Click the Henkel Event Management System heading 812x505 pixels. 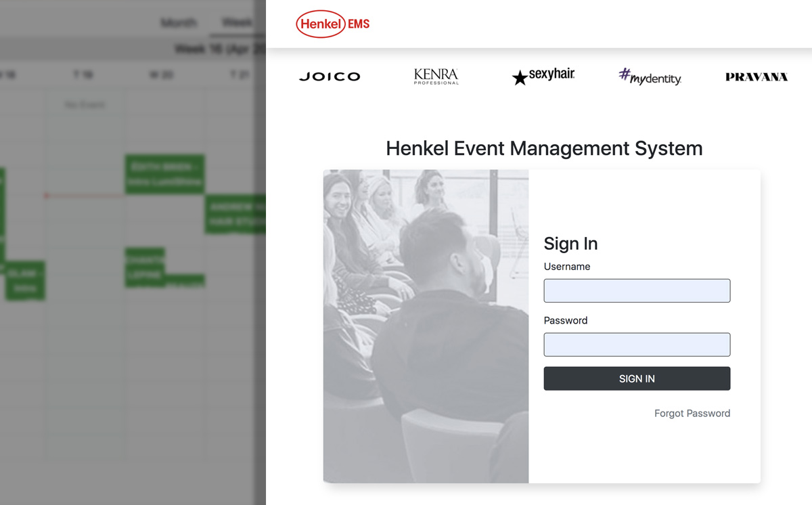pyautogui.click(x=544, y=148)
